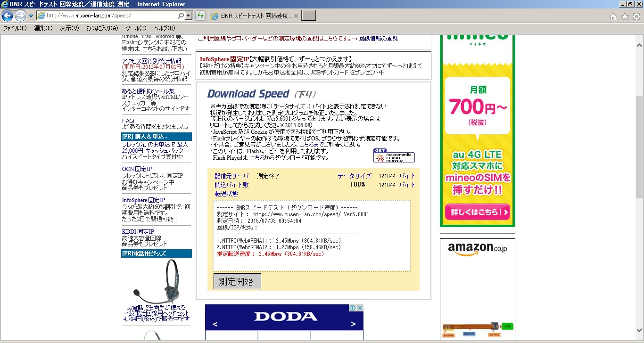Screen dimensions: 644x343
Task: Open the ツール(T) menu
Action: (x=136, y=28)
